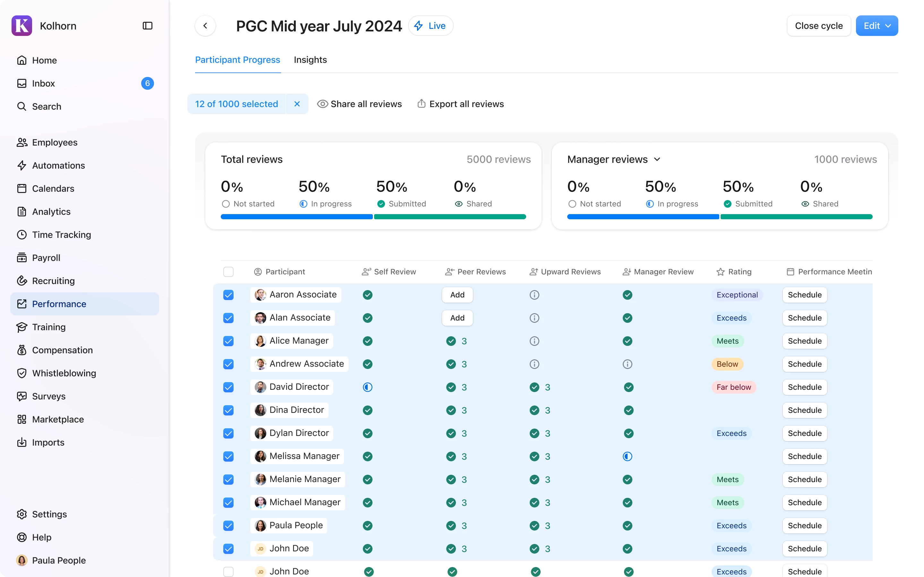Expand the Manager reviews dropdown

click(657, 159)
